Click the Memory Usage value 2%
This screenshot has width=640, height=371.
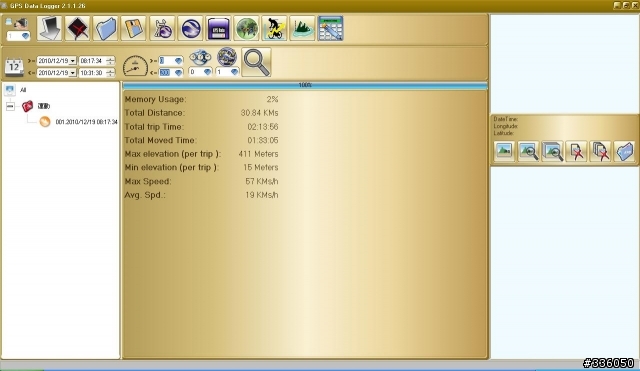point(272,99)
